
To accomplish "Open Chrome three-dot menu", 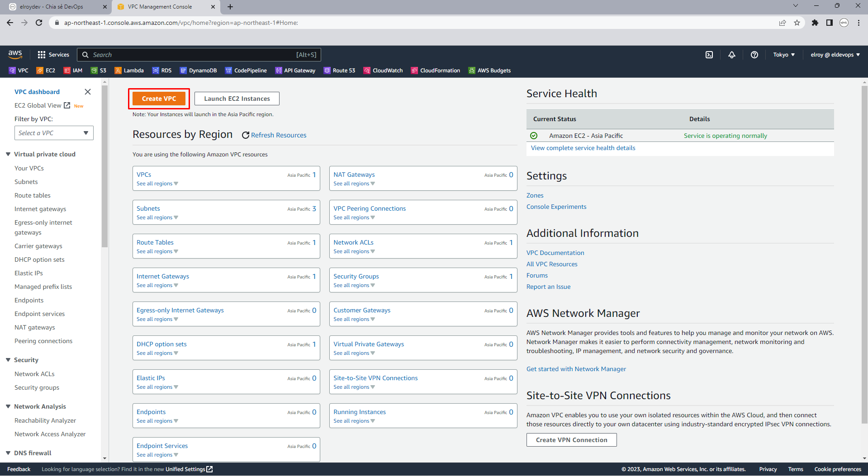I will click(x=859, y=23).
